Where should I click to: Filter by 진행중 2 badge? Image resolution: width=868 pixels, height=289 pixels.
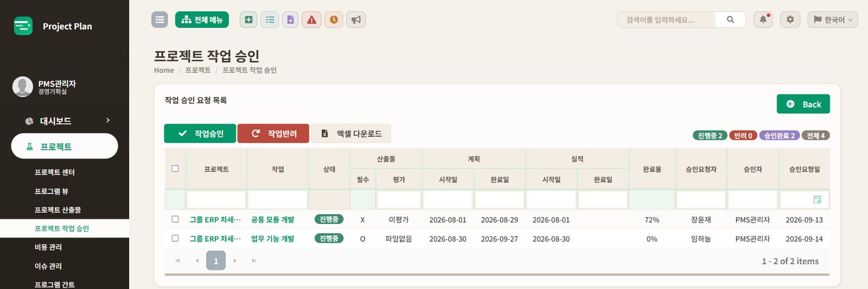(x=710, y=136)
